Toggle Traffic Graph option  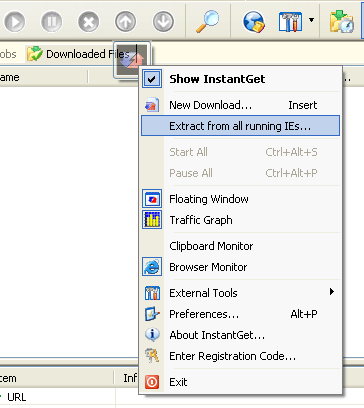click(240, 220)
